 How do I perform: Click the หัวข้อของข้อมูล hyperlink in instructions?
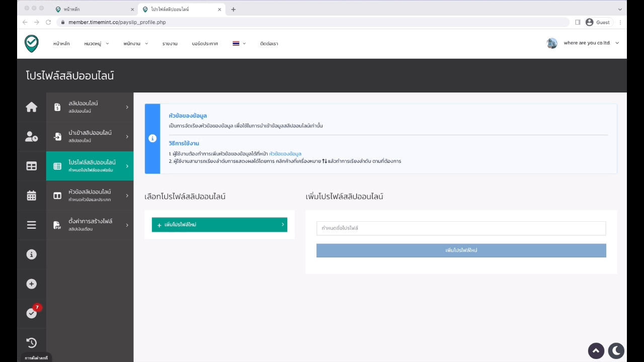click(x=285, y=154)
